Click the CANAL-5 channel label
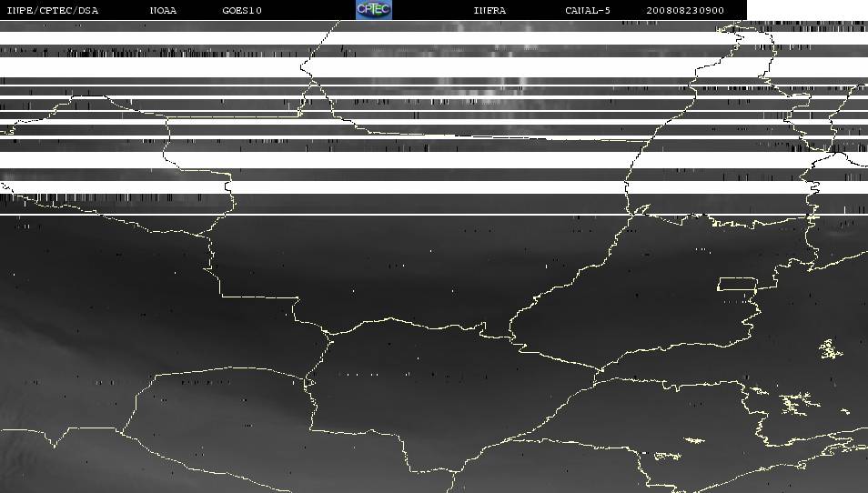 point(588,11)
